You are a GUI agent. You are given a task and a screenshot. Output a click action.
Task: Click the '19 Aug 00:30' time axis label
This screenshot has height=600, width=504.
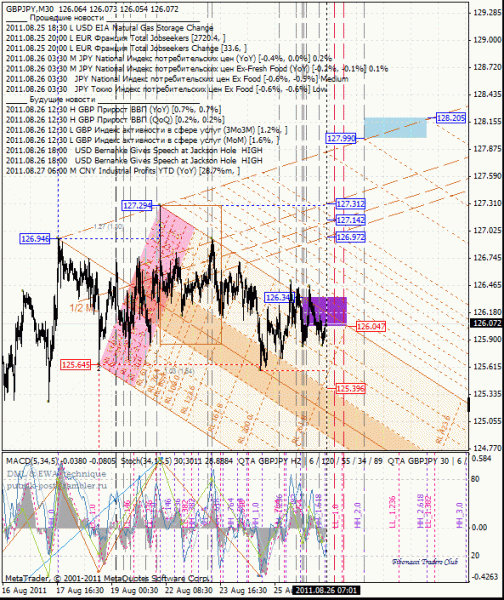pyautogui.click(x=134, y=590)
